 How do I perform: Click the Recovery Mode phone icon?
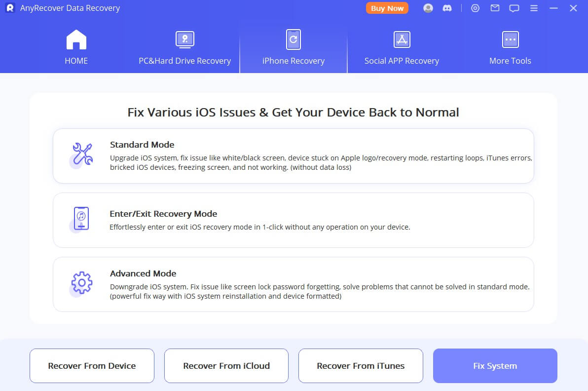[x=81, y=218]
